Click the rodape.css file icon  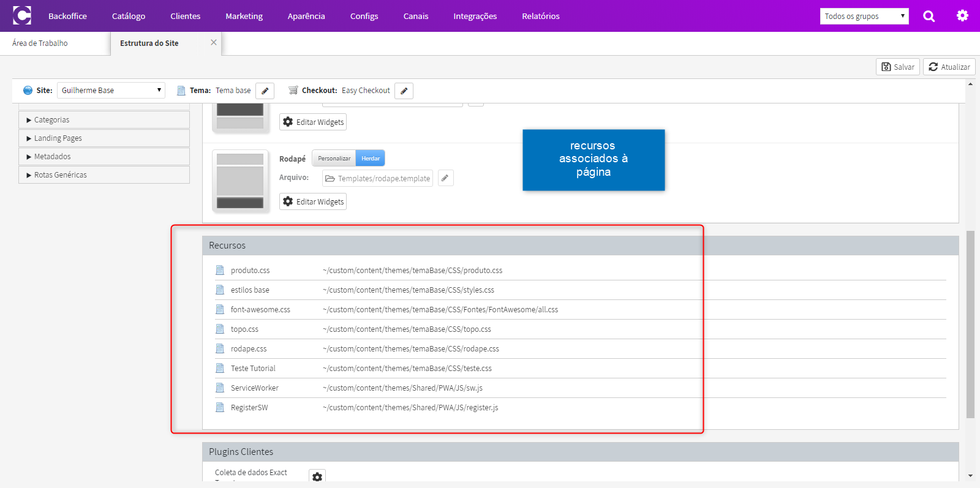[x=220, y=348]
